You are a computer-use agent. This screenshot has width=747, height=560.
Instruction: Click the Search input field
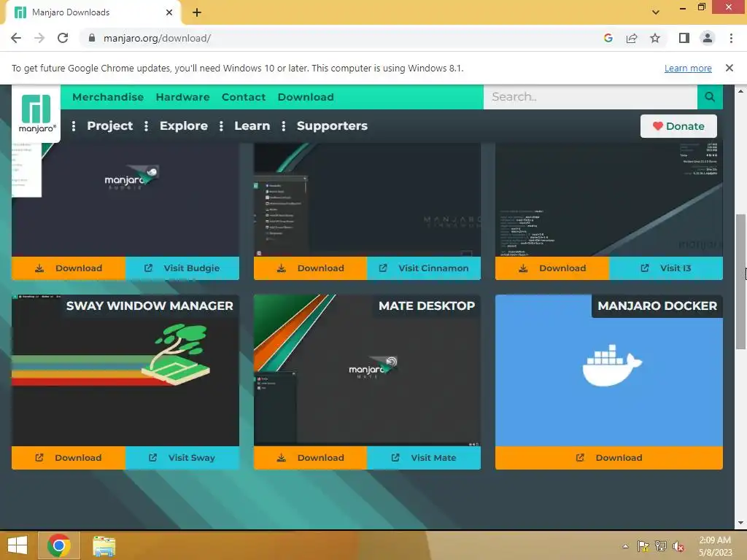[590, 97]
